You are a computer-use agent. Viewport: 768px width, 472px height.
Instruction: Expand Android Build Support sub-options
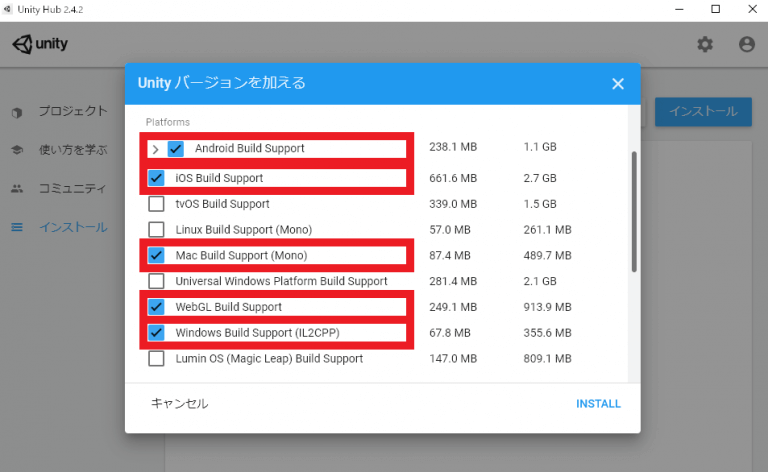pyautogui.click(x=156, y=149)
